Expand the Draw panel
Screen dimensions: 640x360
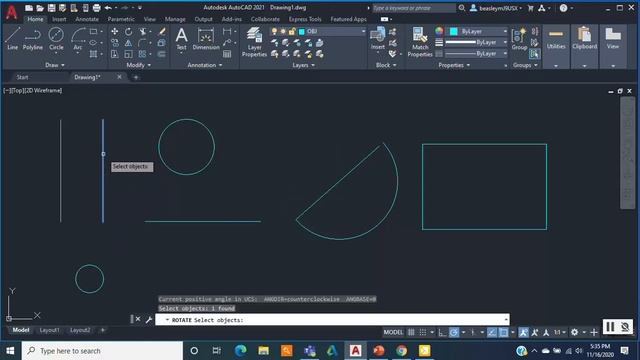(x=55, y=65)
